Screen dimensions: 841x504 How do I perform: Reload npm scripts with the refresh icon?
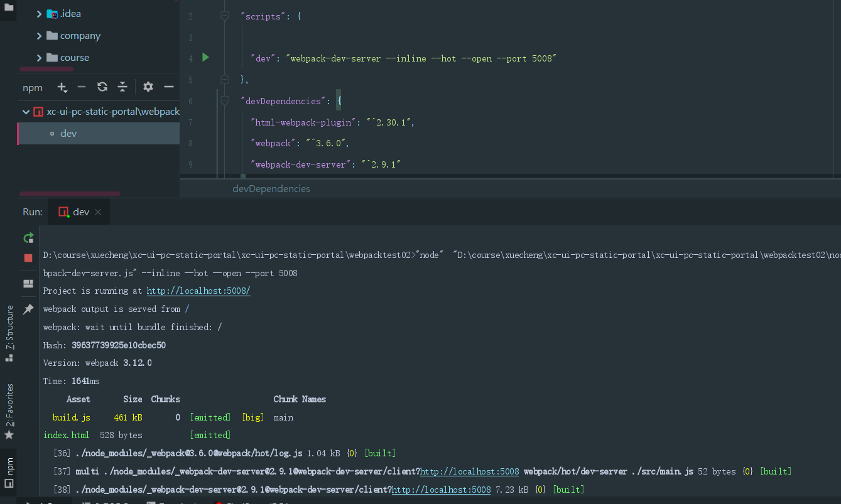pyautogui.click(x=102, y=87)
